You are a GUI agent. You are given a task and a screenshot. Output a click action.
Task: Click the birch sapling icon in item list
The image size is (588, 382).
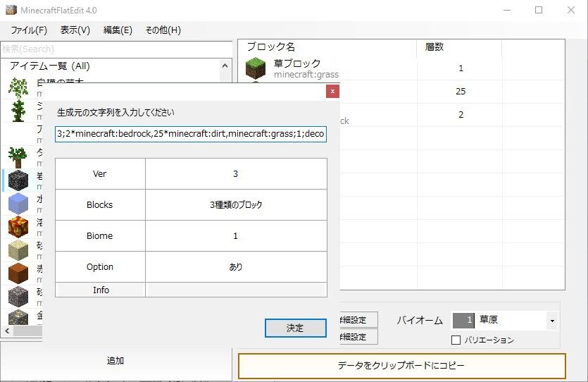click(x=18, y=88)
